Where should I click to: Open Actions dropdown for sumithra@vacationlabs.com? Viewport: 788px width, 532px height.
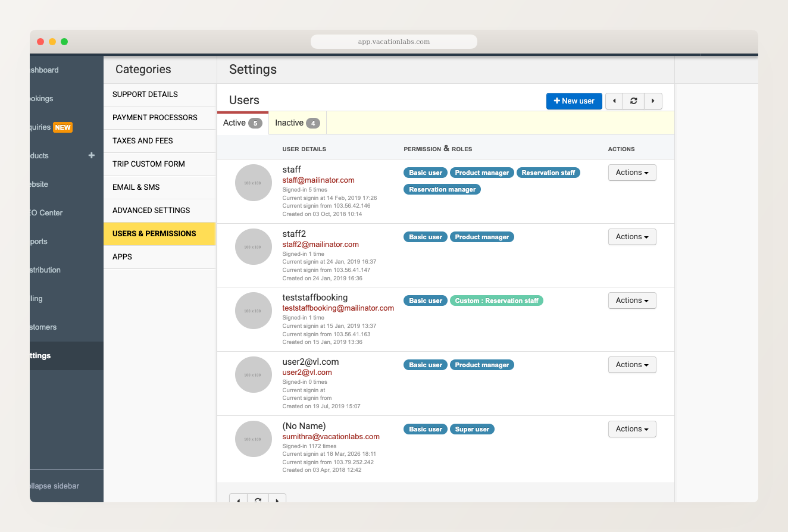tap(631, 428)
